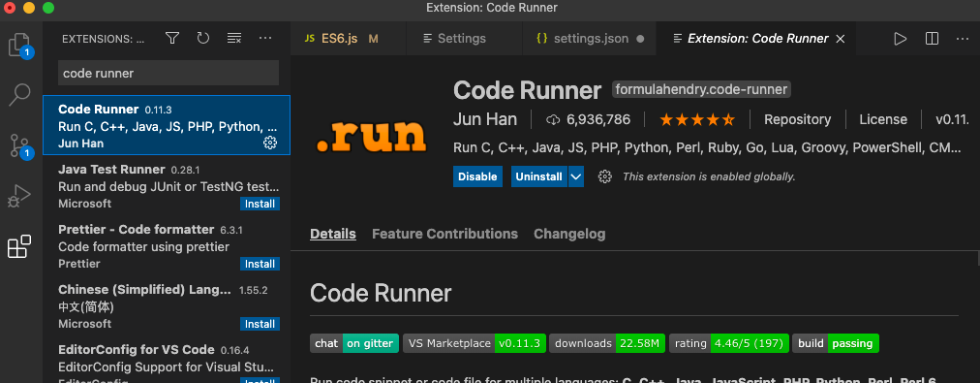
Task: Select the Extension: Code Runner tab
Action: (x=757, y=39)
